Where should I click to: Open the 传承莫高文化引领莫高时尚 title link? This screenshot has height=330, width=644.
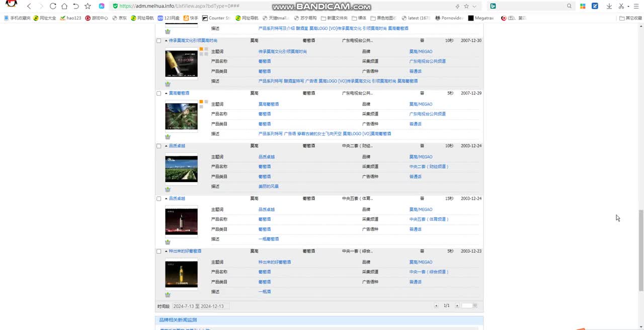point(193,40)
